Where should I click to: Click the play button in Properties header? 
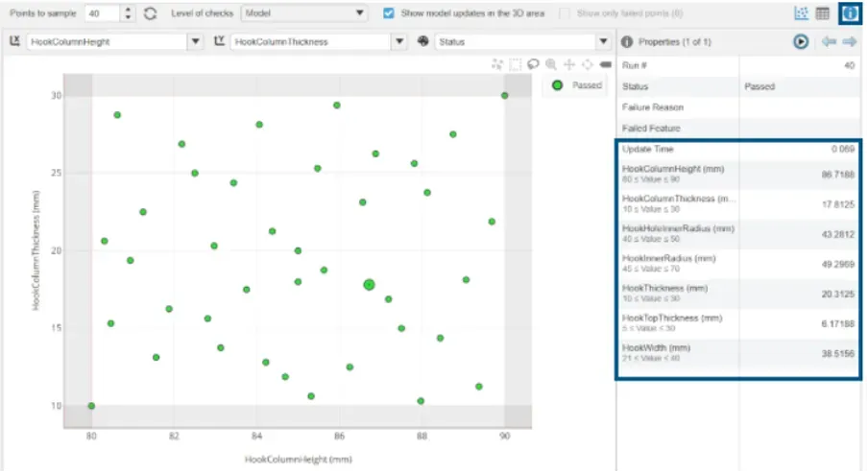(800, 42)
